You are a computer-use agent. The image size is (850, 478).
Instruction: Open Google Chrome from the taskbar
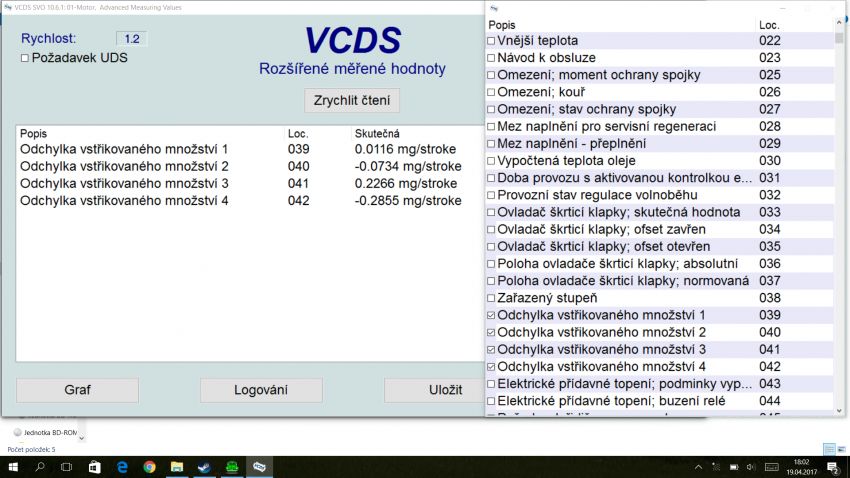pos(149,466)
